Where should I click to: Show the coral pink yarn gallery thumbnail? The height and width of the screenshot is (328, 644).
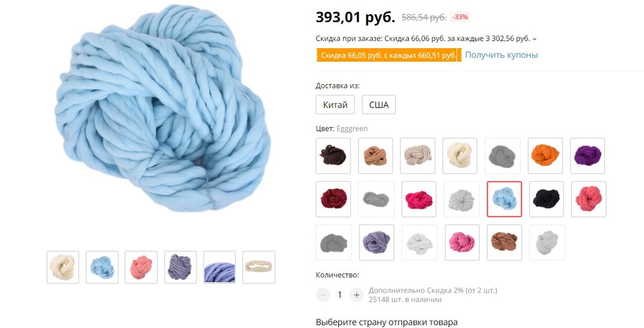[141, 267]
